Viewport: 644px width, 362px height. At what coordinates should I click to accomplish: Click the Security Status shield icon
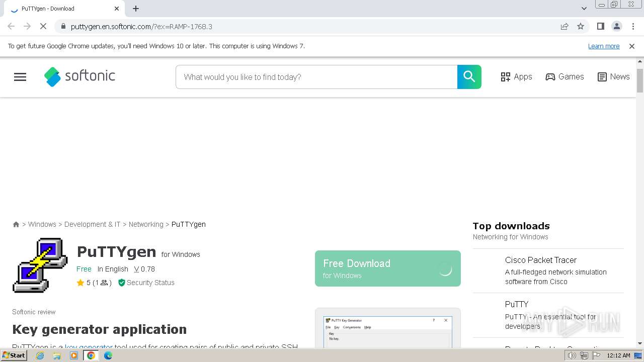[x=121, y=283]
